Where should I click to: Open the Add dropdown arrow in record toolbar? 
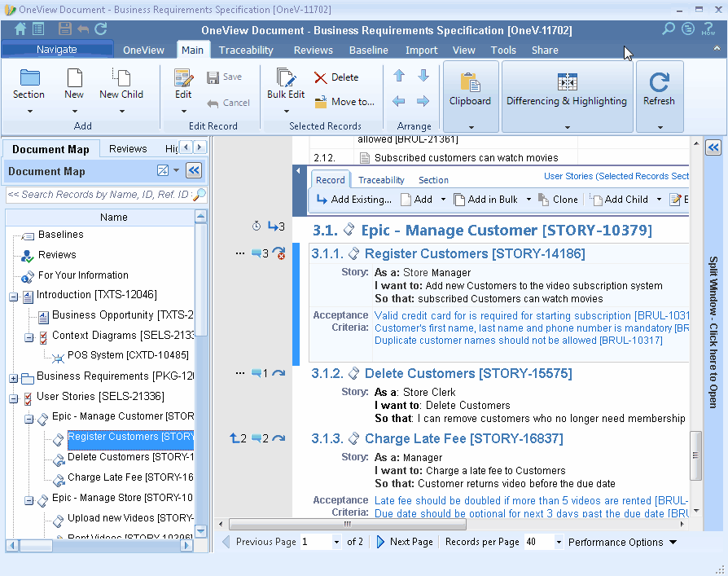pos(443,200)
